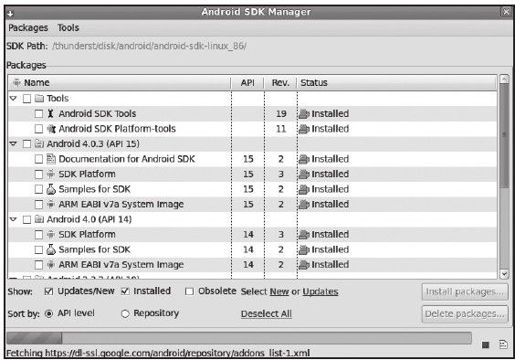This screenshot has width=515, height=360.
Task: Click the scrollbar down arrow
Action: pos(504,274)
